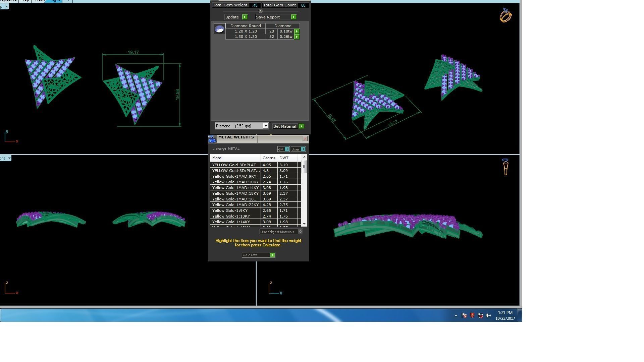This screenshot has width=644, height=362.
Task: Click the metal list scroll-down arrow
Action: click(304, 224)
